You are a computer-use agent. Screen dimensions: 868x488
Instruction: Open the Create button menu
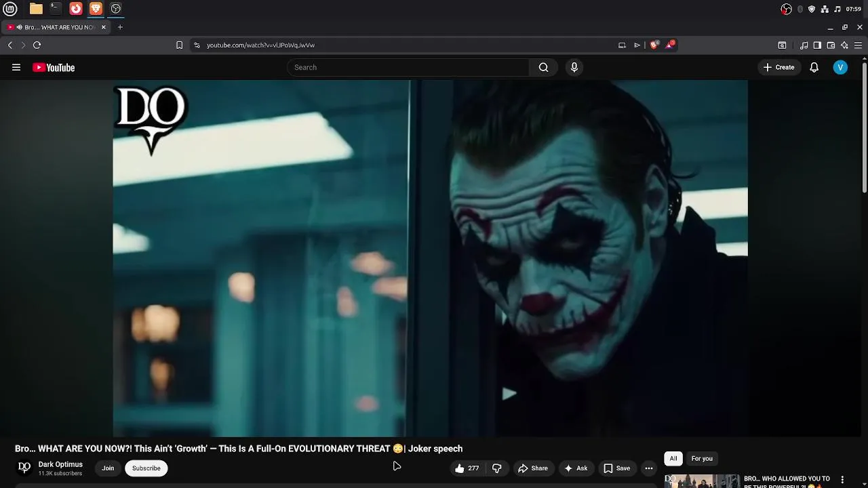[778, 67]
